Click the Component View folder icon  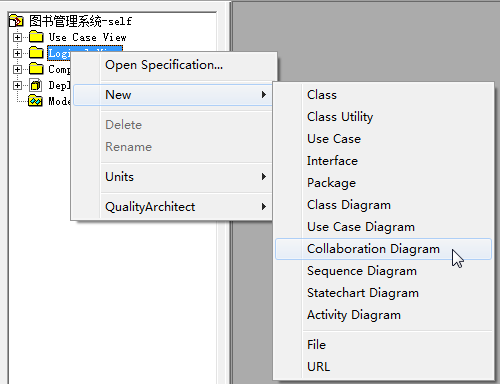(x=36, y=69)
